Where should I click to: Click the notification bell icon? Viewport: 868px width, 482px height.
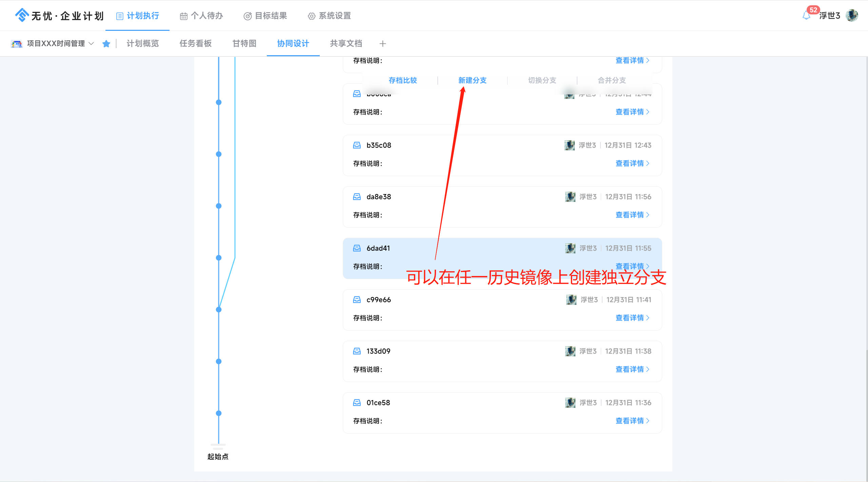(807, 16)
